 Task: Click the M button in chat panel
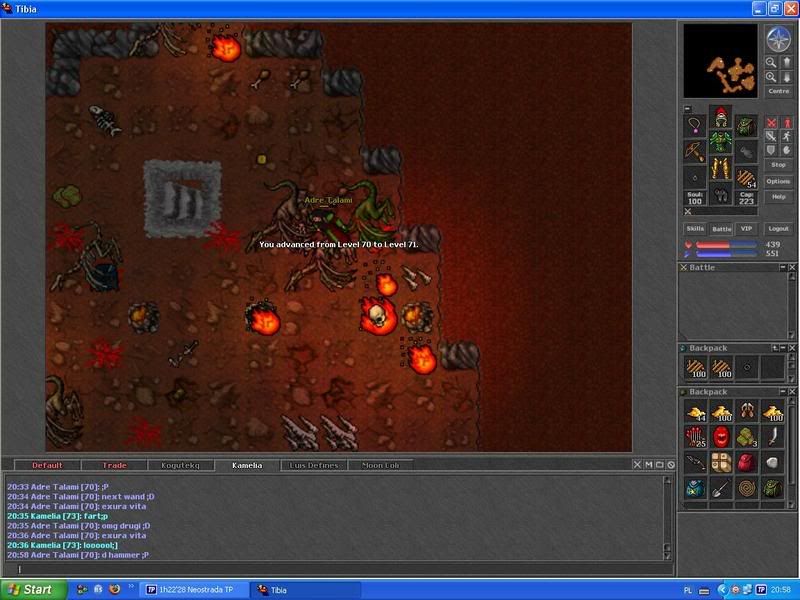coord(648,465)
